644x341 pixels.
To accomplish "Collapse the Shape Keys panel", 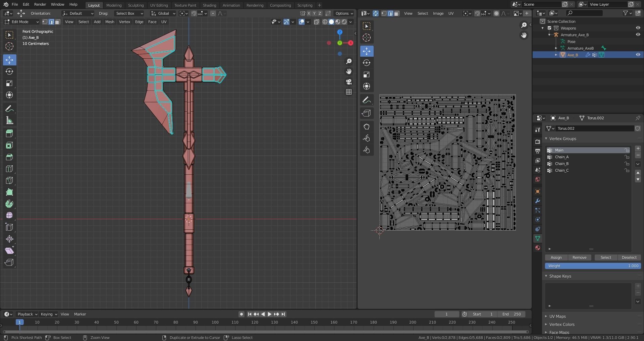I will click(x=560, y=276).
